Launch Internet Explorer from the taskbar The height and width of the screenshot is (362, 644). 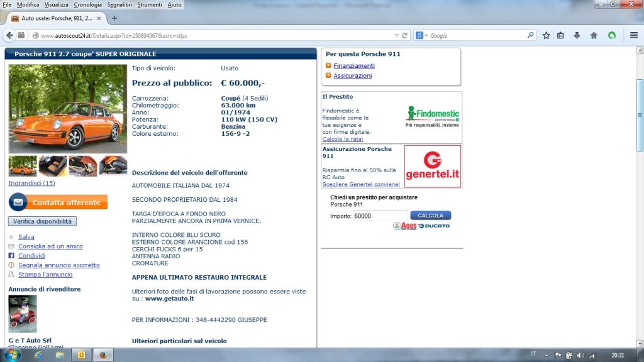[38, 355]
